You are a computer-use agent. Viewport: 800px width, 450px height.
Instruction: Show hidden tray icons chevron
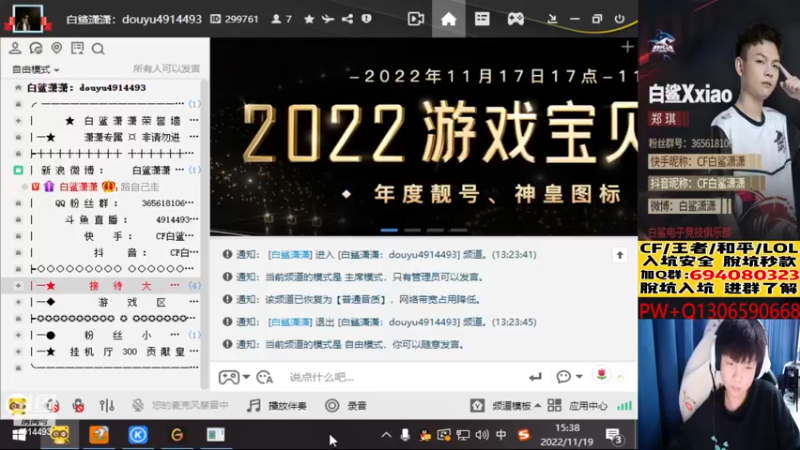pos(386,435)
